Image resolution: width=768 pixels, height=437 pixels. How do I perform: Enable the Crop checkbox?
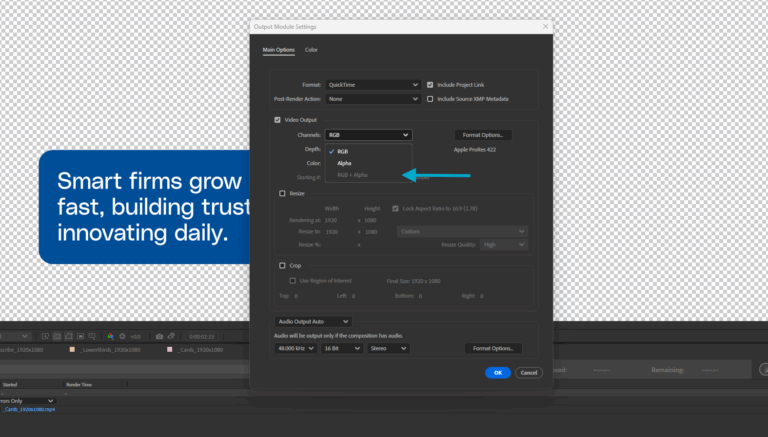pos(282,266)
